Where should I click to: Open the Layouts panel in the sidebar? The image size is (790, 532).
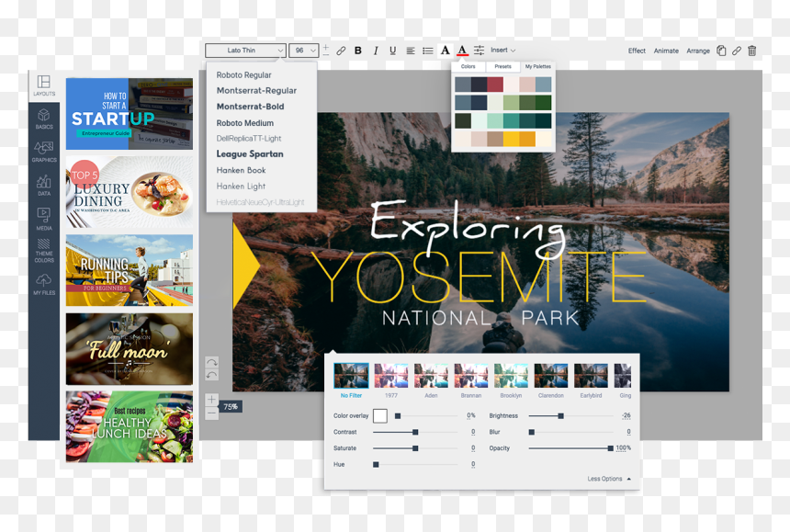[44, 85]
